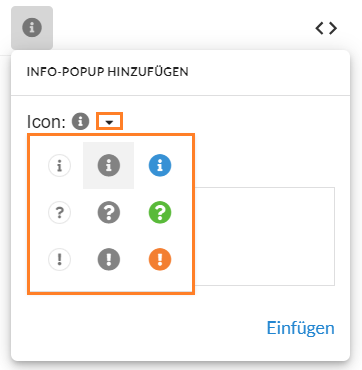Collapse the icon selection dropdown arrow
The image size is (362, 370).
(110, 121)
